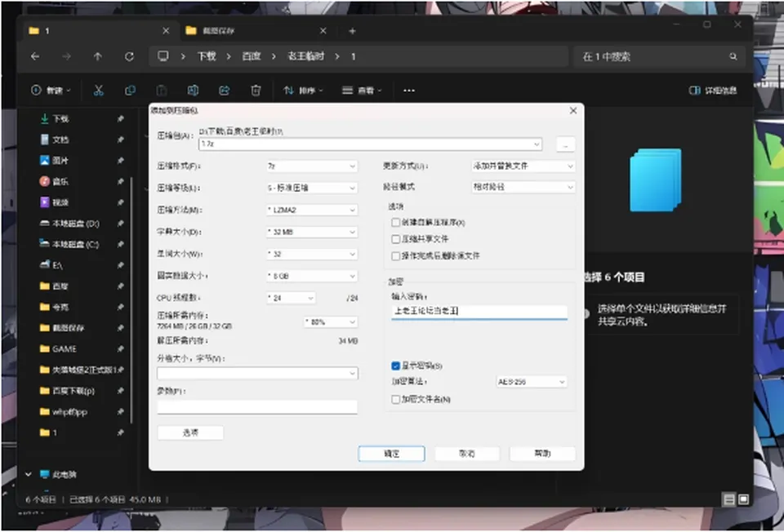Open the archive format 7z dropdown

(312, 166)
